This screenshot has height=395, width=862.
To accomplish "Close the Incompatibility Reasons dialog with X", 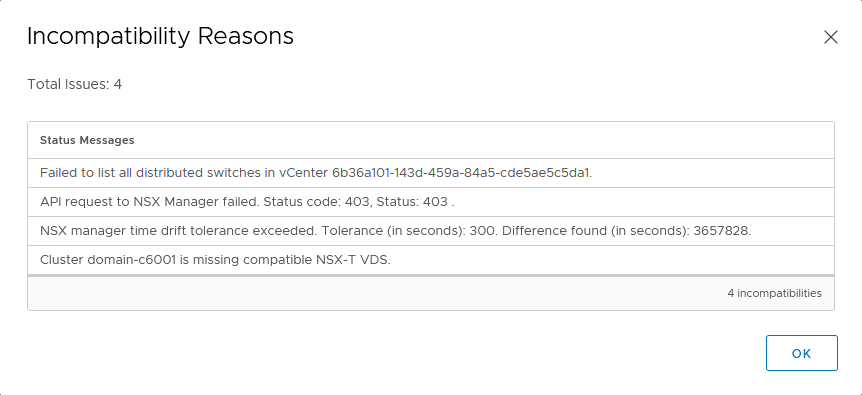I will click(830, 37).
